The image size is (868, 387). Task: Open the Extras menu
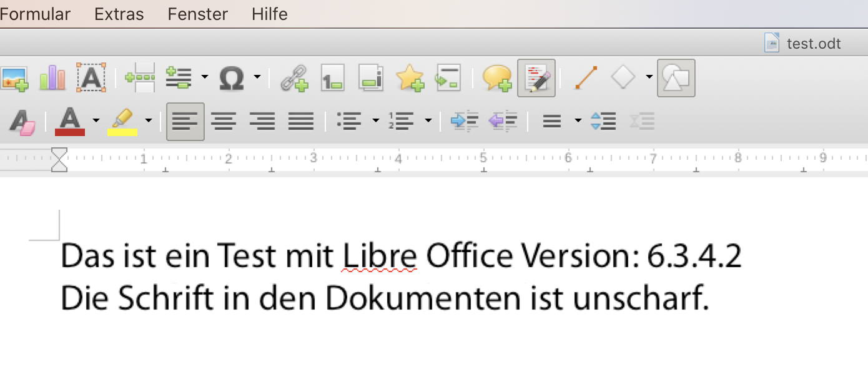[x=119, y=14]
